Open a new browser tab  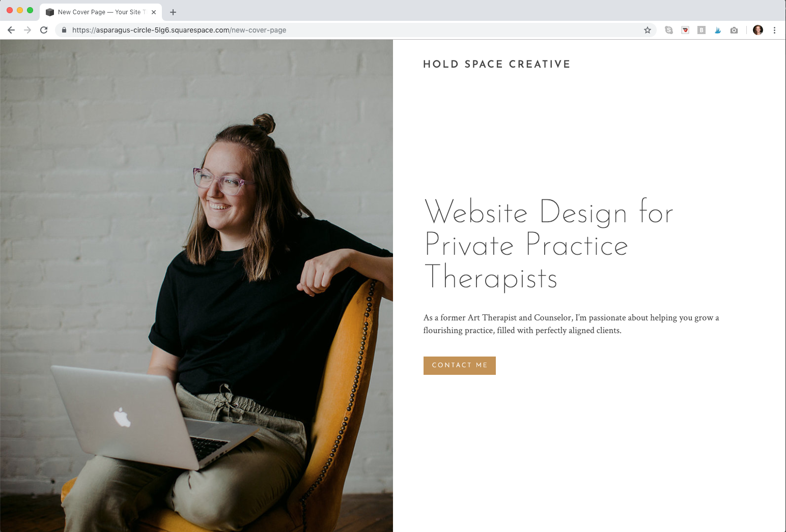[x=173, y=12]
